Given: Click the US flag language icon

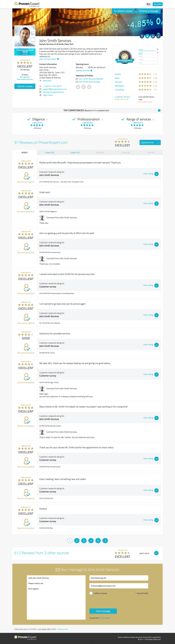Looking at the screenshot, I should [148, 4].
